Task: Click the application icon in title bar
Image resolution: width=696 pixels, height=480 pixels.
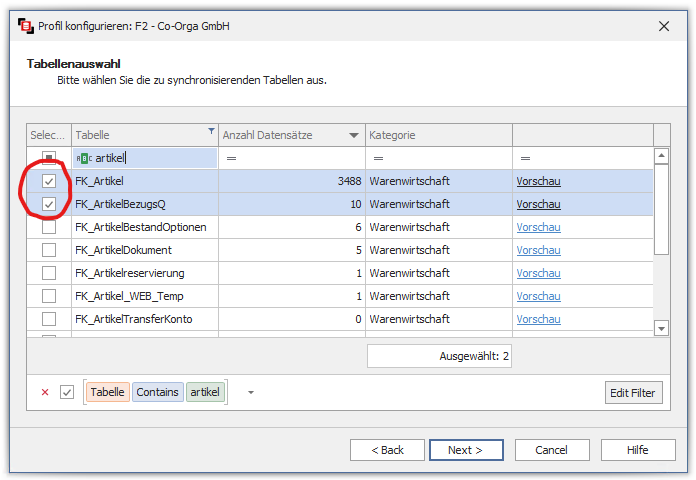Action: pos(26,25)
